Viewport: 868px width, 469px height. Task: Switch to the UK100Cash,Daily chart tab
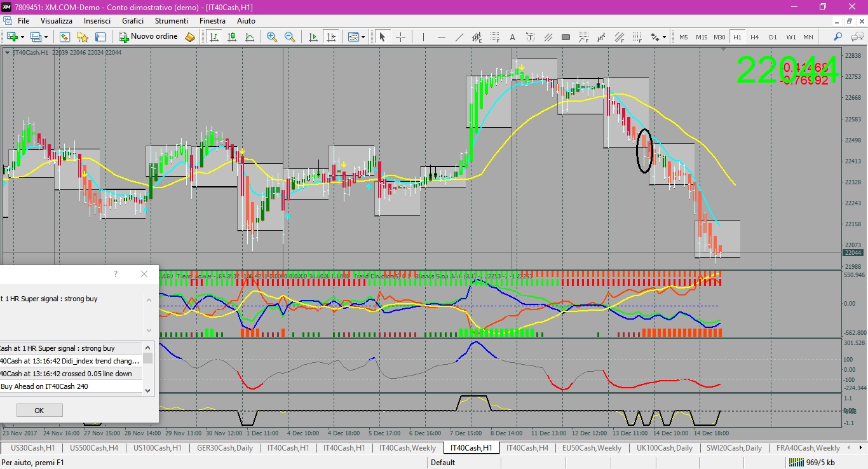[664, 448]
